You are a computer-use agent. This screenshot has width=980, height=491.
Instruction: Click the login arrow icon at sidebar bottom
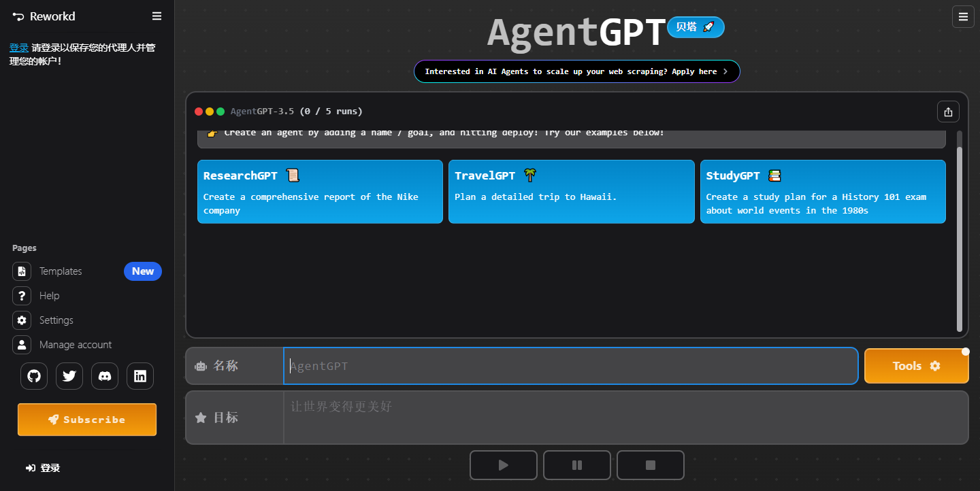click(31, 468)
